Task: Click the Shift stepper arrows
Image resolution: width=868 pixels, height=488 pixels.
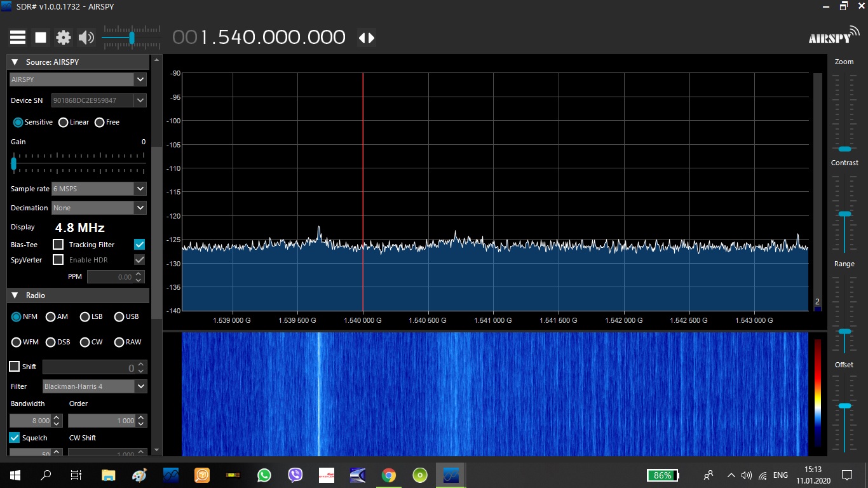Action: pos(142,367)
